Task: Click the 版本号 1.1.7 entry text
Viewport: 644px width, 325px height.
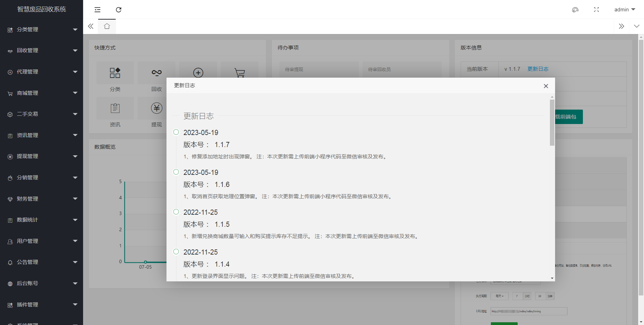Action: pyautogui.click(x=206, y=145)
